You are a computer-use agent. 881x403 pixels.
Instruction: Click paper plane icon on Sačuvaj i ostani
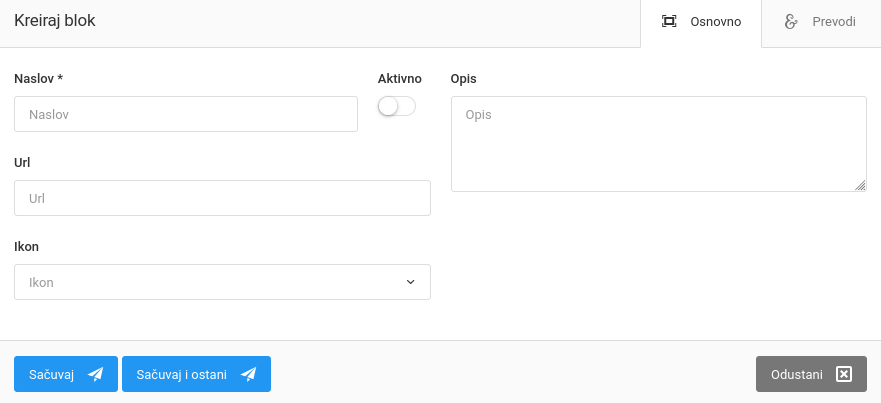(x=249, y=374)
